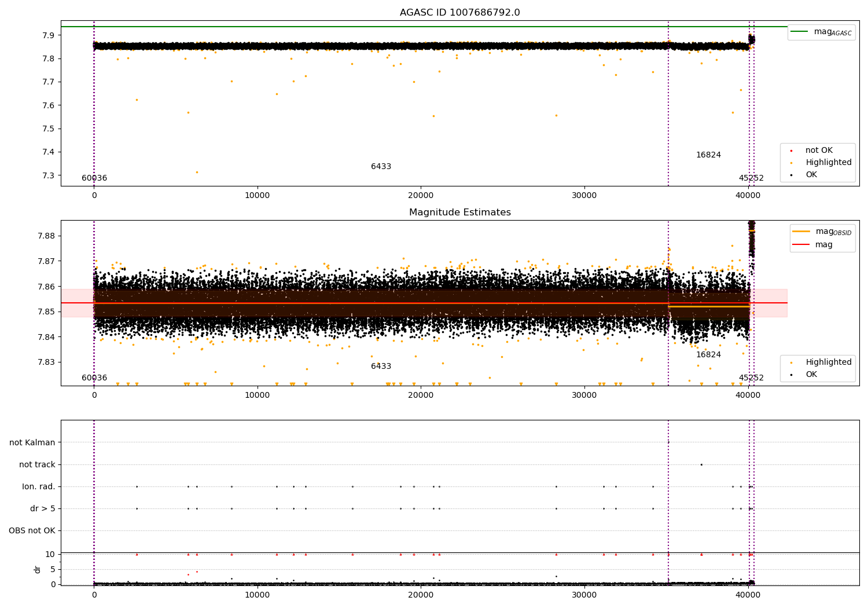Click the "7.88" y-tick label

[x=46, y=236]
